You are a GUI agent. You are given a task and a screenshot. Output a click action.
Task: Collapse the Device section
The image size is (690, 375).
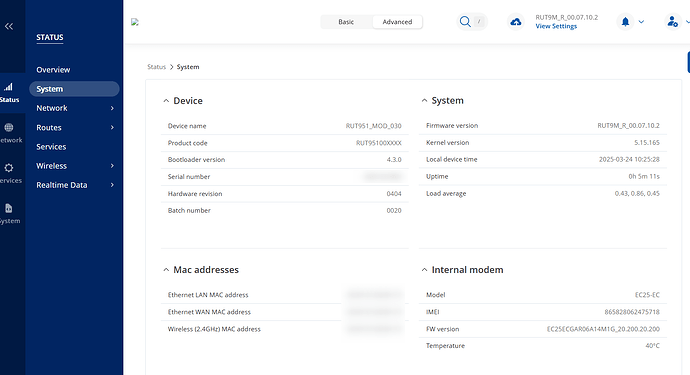click(x=166, y=101)
